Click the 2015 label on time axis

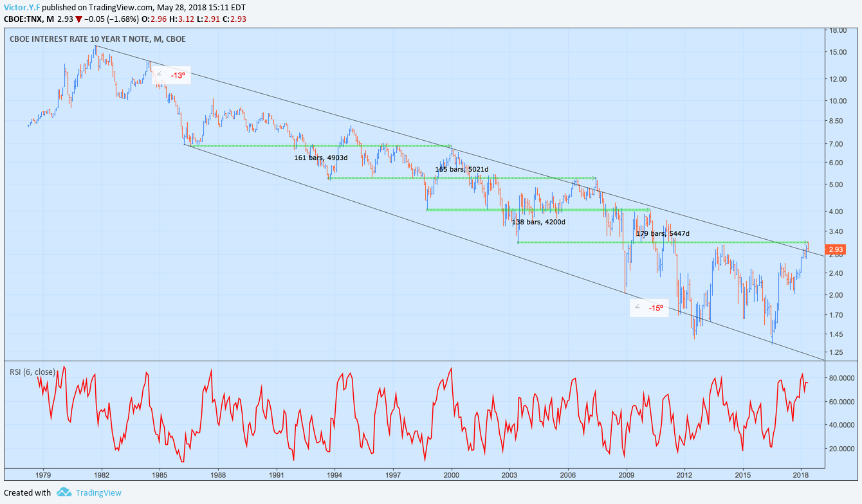tap(743, 475)
